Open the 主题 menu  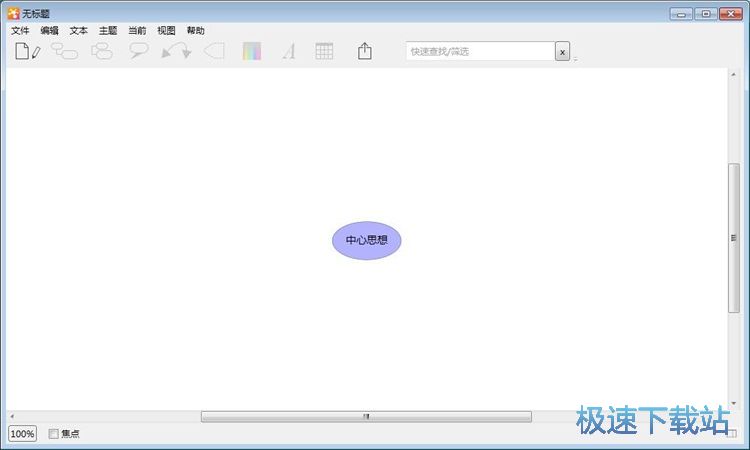pyautogui.click(x=108, y=31)
